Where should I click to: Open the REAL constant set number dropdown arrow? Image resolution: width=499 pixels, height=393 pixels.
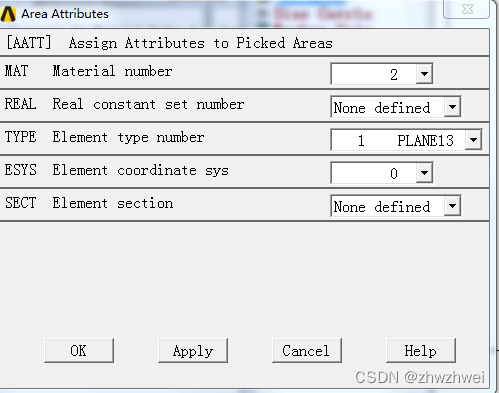(452, 107)
